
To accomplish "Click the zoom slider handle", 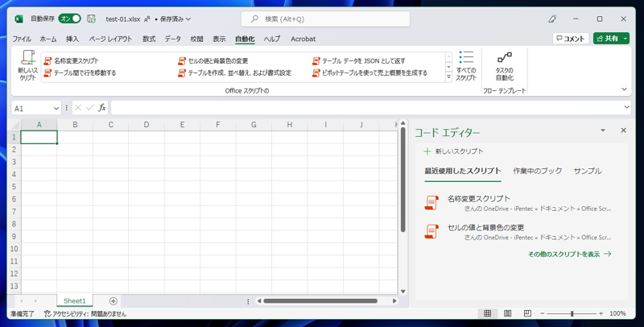I will [x=572, y=313].
